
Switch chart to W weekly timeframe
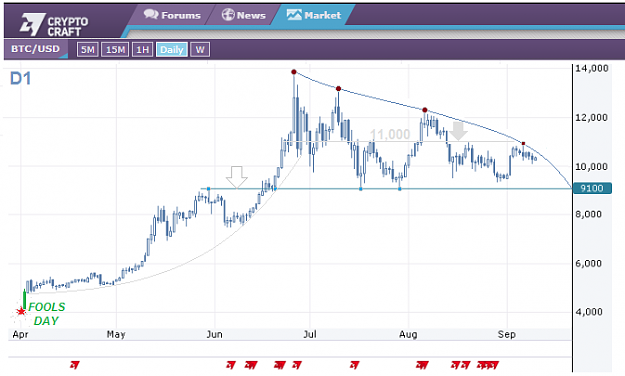pyautogui.click(x=200, y=50)
